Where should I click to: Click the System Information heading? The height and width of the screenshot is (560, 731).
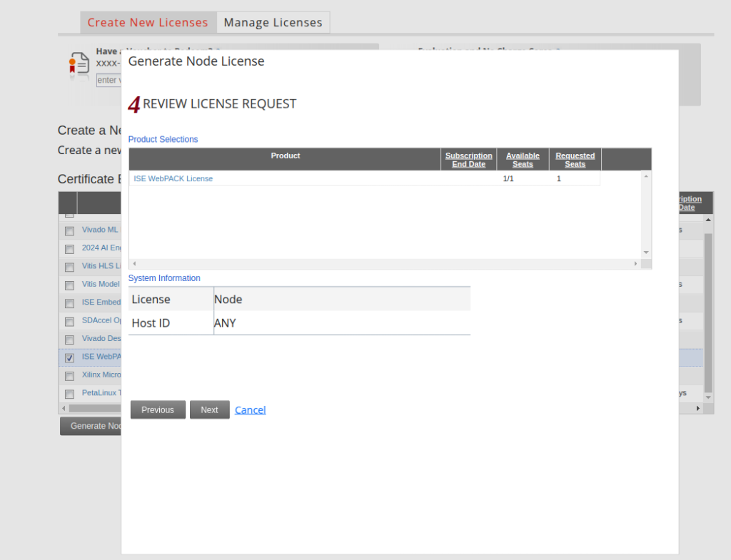(x=164, y=278)
